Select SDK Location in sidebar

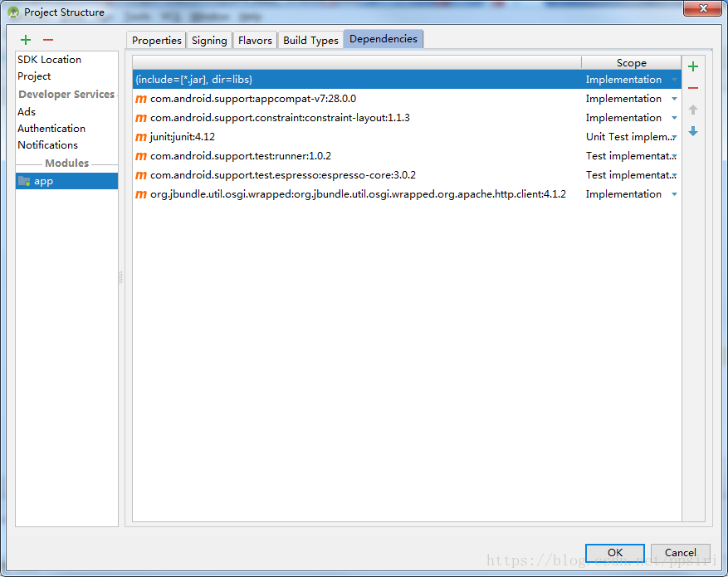click(49, 60)
